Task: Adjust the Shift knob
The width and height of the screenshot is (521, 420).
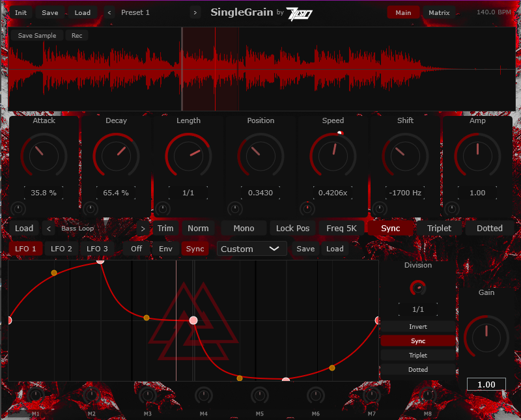Action: coord(405,155)
